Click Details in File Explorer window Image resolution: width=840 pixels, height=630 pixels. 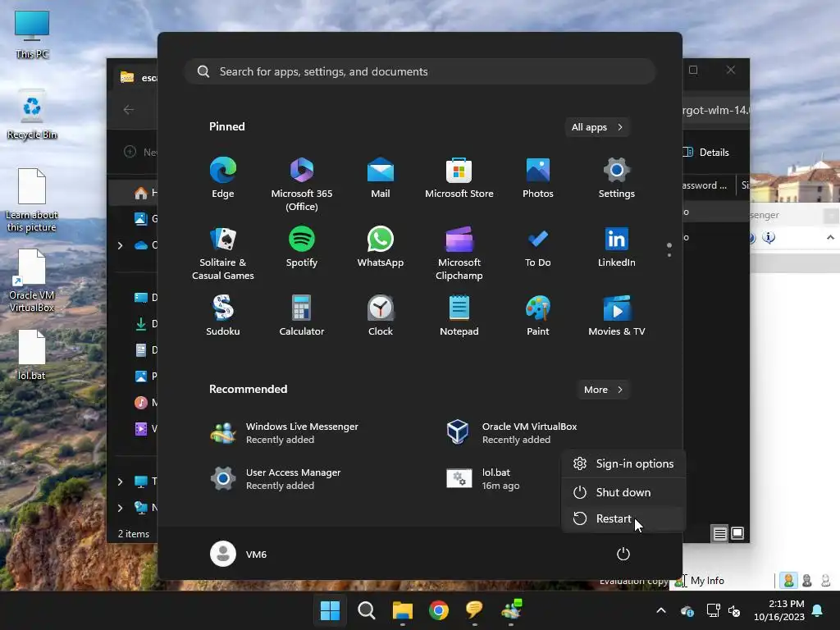(706, 152)
